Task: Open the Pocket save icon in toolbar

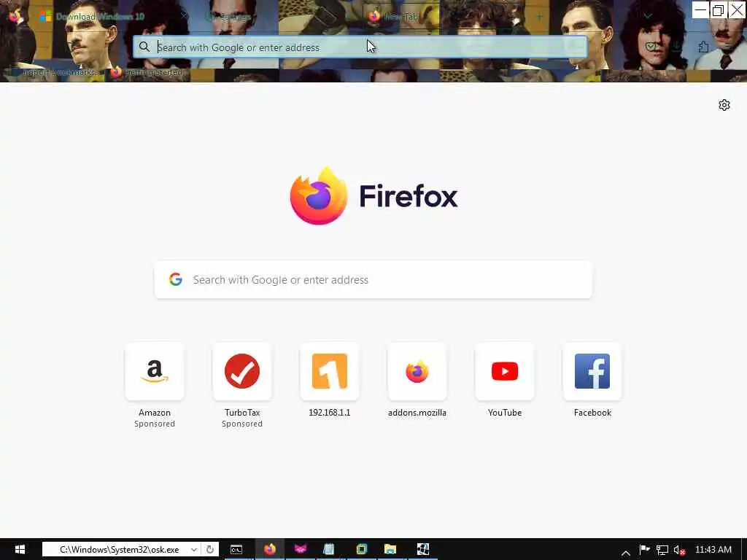Action: coord(651,47)
